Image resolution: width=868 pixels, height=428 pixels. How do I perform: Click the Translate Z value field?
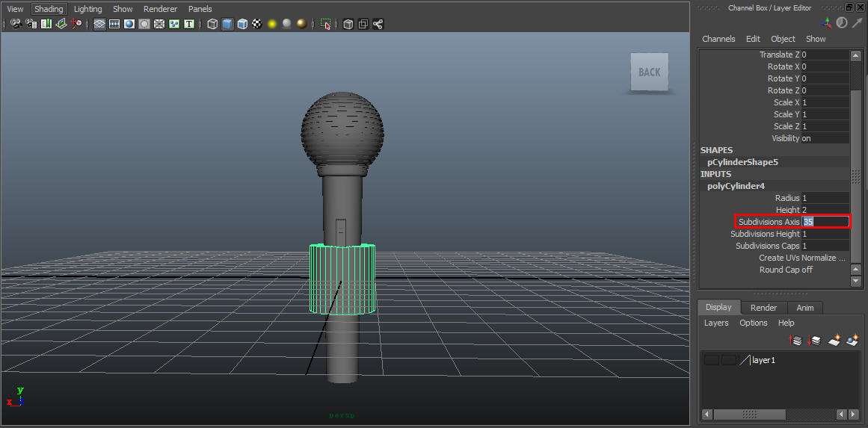(x=825, y=55)
